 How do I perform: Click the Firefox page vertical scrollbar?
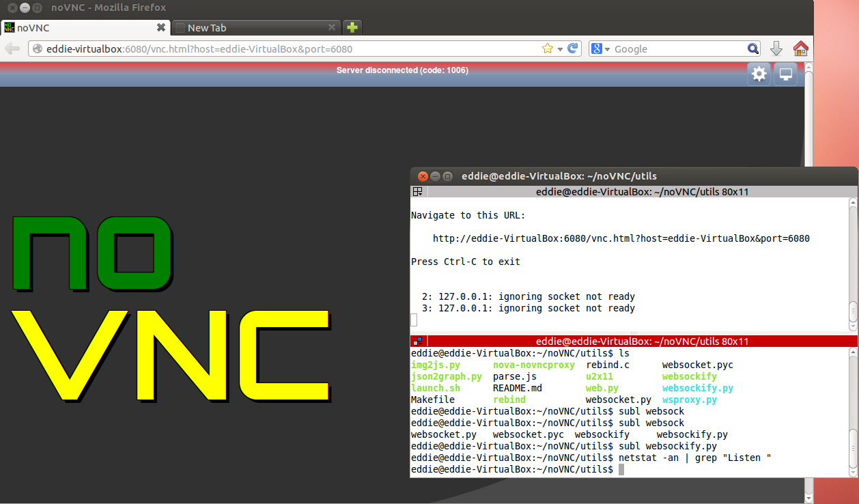point(809,283)
